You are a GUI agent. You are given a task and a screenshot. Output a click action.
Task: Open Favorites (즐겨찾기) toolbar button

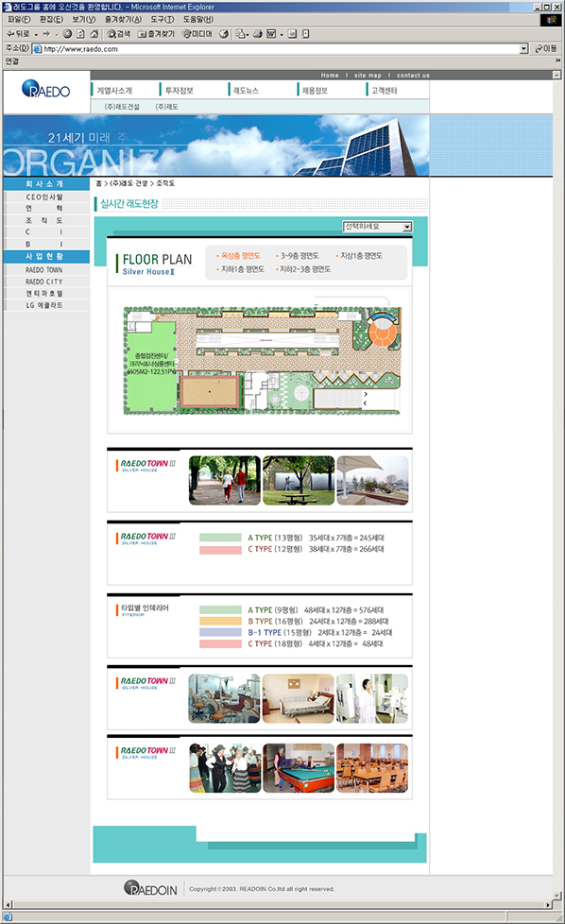pos(156,34)
